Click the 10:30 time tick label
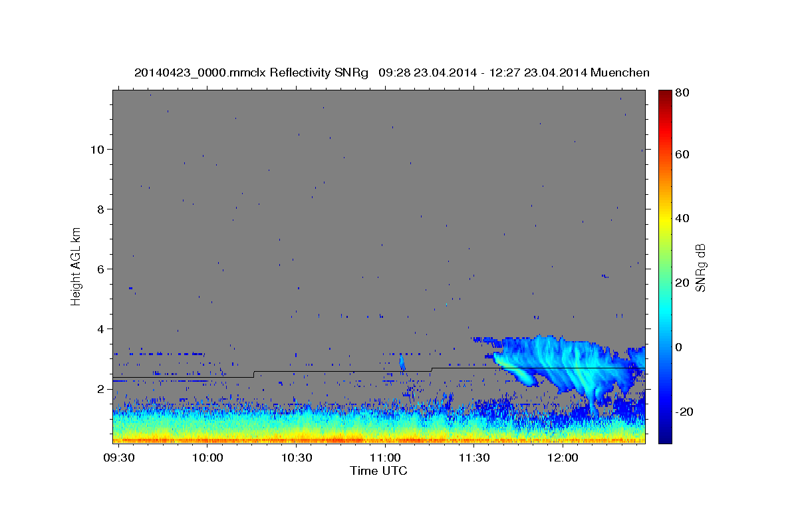Image resolution: width=798 pixels, height=532 pixels. click(297, 458)
